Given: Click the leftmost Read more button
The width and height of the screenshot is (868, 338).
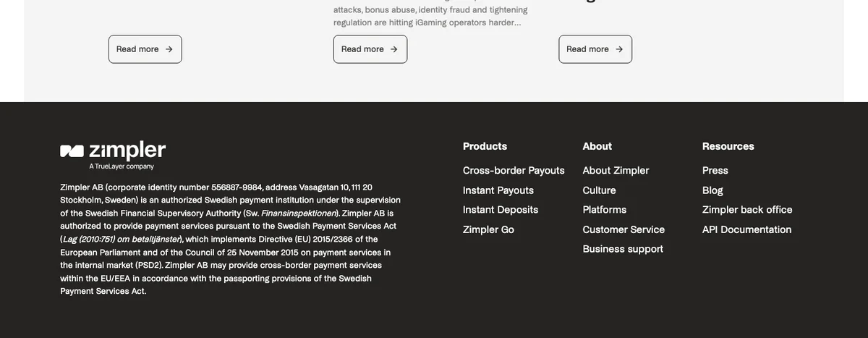Looking at the screenshot, I should click(145, 49).
